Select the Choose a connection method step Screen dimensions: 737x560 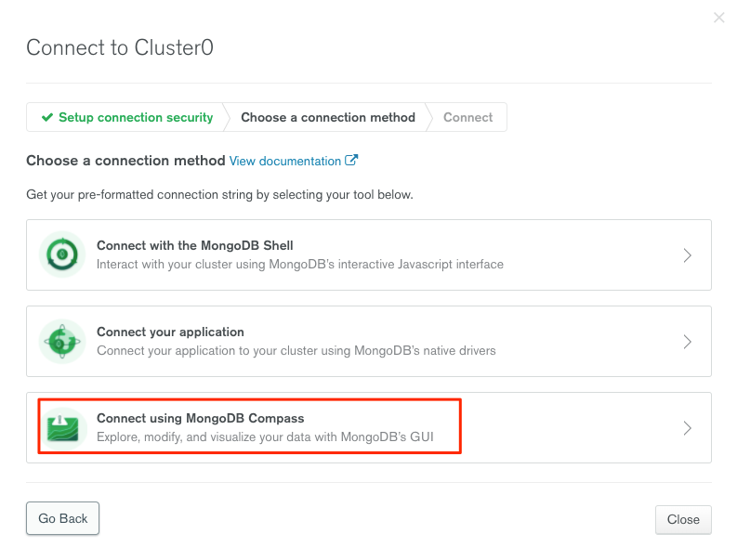click(x=328, y=118)
